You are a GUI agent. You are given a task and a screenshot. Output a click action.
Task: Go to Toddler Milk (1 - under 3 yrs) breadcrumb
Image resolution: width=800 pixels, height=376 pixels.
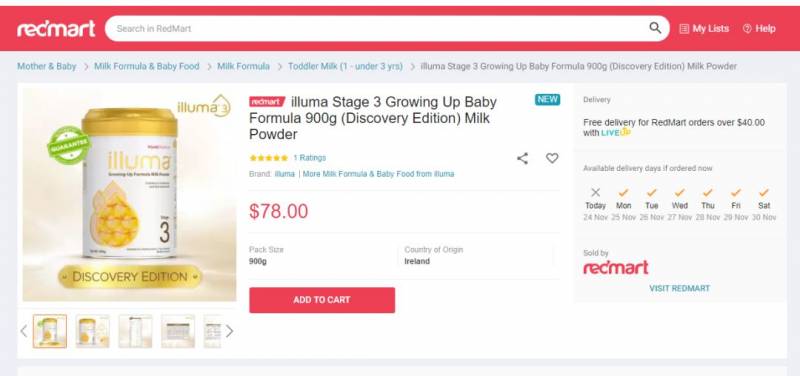coord(345,66)
